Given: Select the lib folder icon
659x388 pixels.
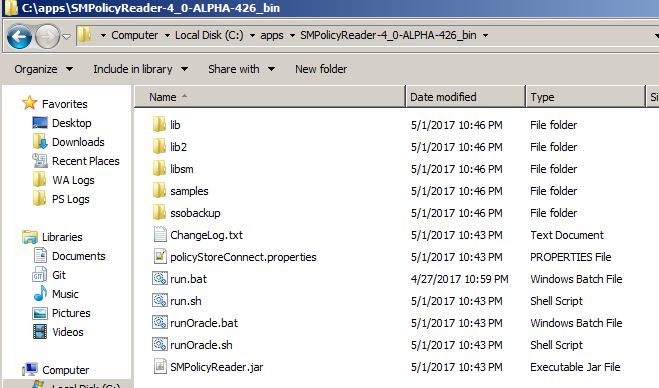Looking at the screenshot, I should 159,124.
